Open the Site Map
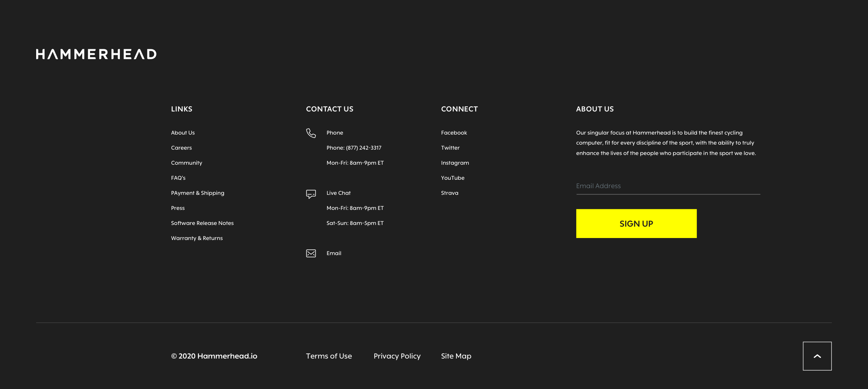 coord(456,356)
